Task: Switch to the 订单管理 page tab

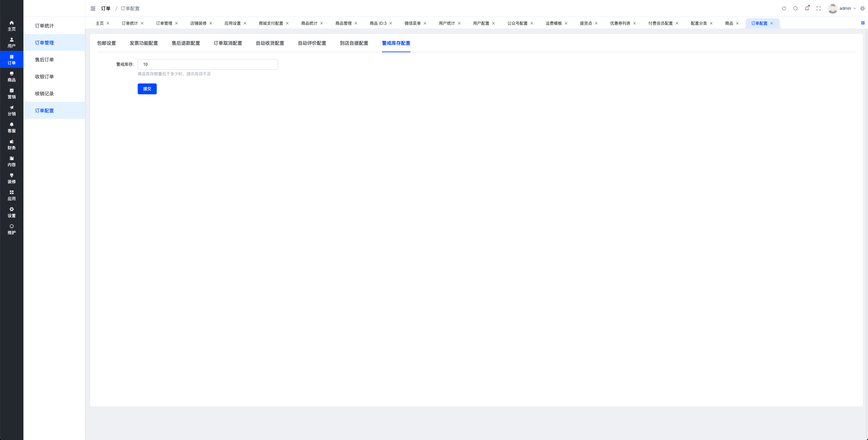Action: 164,23
